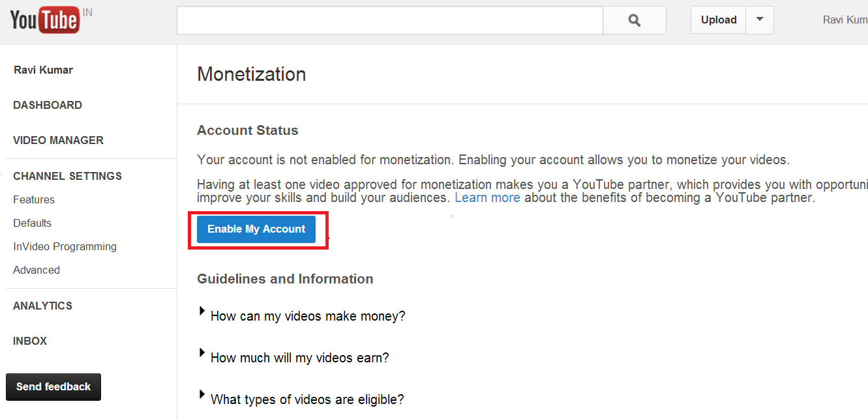Open Ravi Kumar account menu at top

coord(845,20)
